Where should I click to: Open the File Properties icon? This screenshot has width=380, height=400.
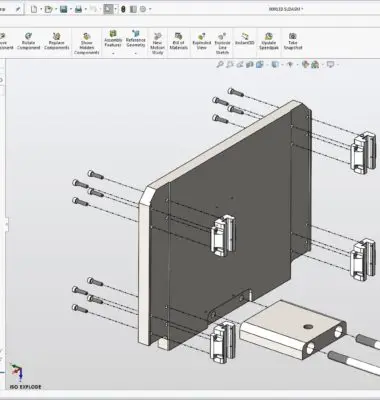click(133, 9)
